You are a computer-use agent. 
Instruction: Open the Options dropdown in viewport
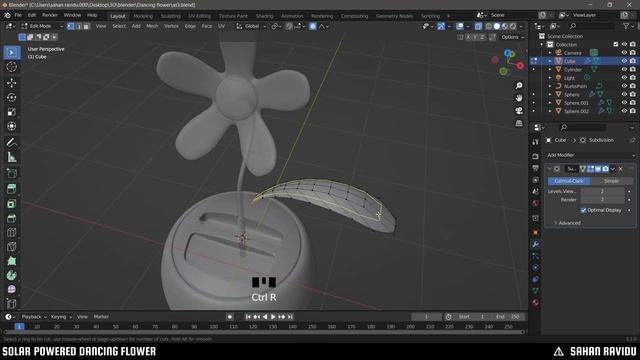tap(513, 37)
